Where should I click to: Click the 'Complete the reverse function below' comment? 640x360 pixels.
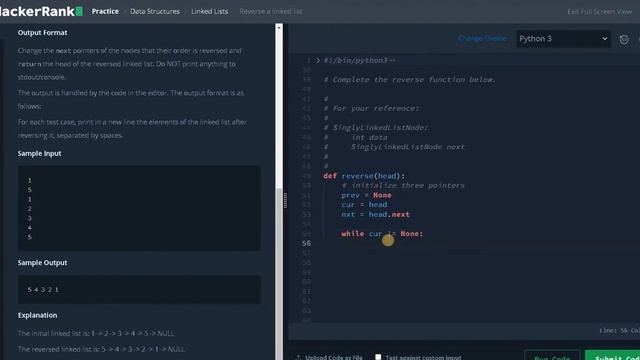[x=409, y=80]
